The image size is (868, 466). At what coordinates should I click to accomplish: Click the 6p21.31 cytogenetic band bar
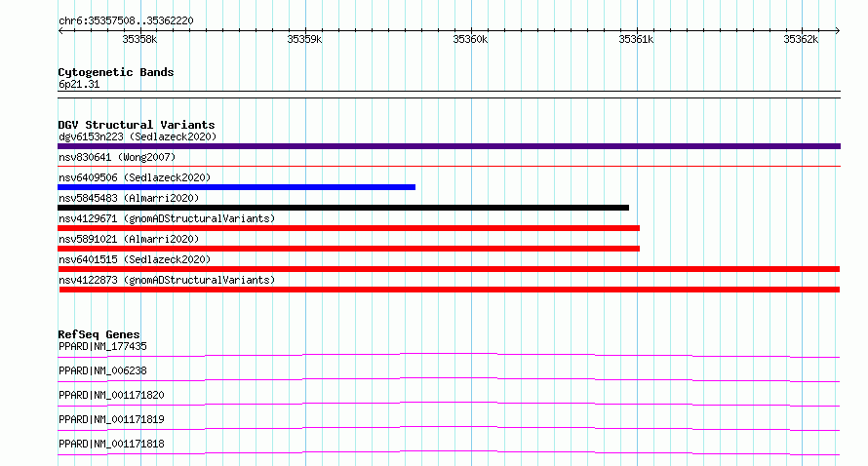tap(449, 95)
